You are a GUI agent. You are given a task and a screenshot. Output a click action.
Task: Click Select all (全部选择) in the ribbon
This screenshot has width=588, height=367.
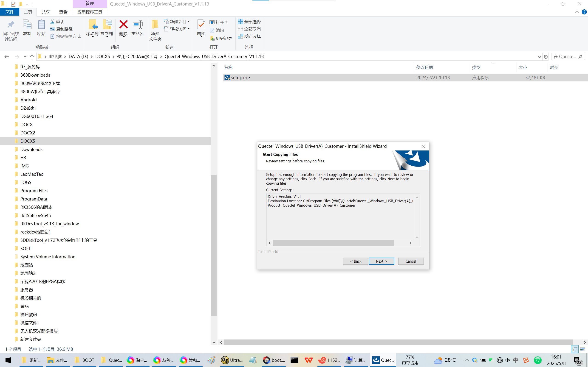click(x=249, y=22)
